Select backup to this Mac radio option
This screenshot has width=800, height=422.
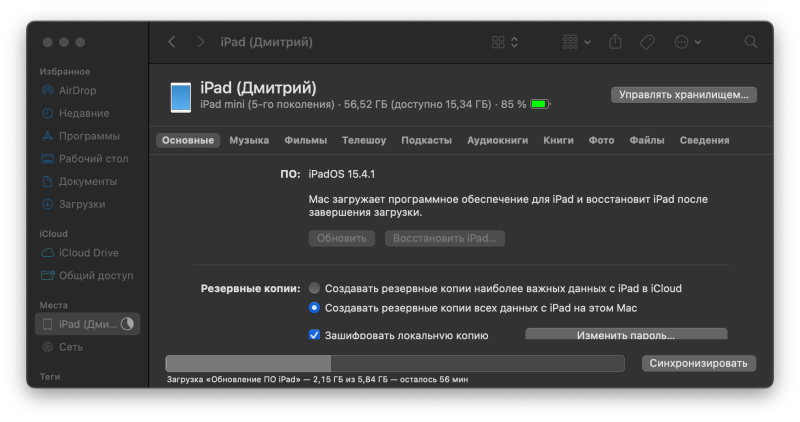click(314, 308)
